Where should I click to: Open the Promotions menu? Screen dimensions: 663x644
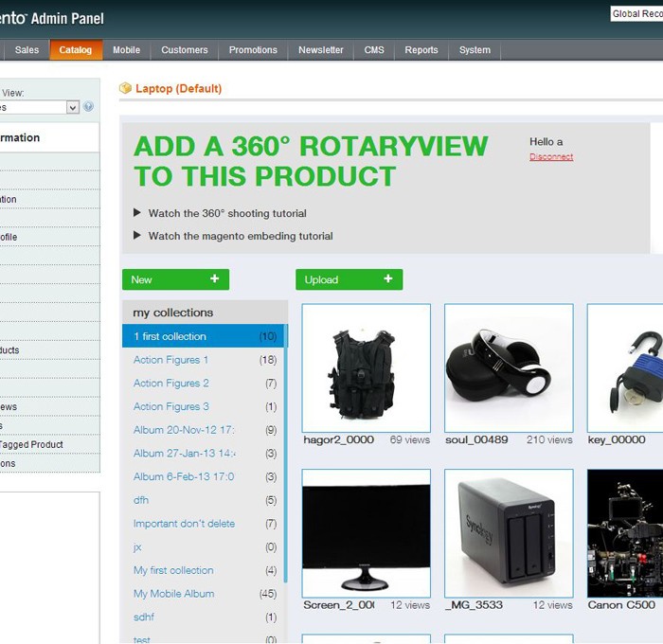(253, 50)
